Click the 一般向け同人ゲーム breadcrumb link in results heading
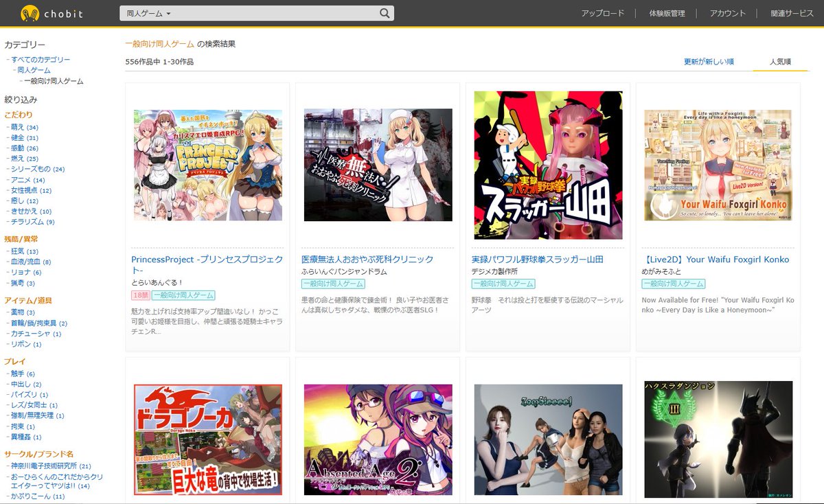The width and height of the screenshot is (824, 504). coord(160,44)
